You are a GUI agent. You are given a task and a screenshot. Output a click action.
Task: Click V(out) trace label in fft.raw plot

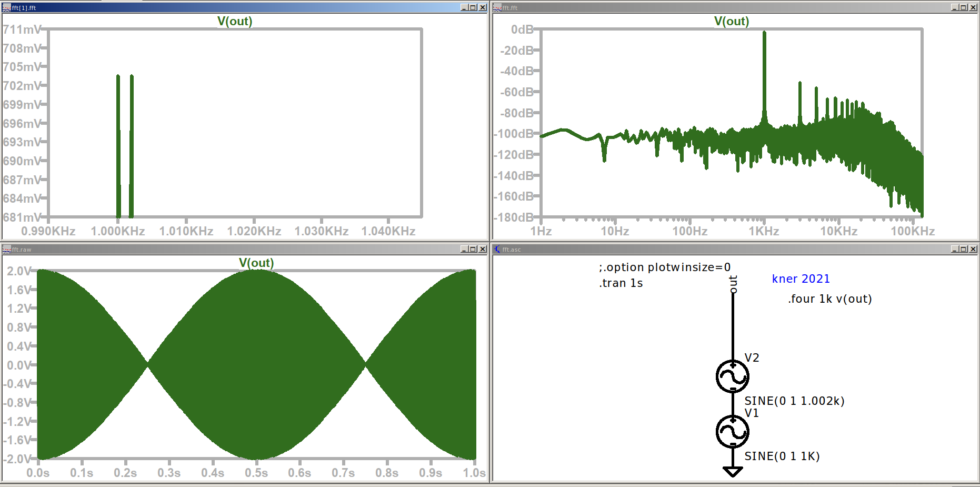tap(256, 263)
